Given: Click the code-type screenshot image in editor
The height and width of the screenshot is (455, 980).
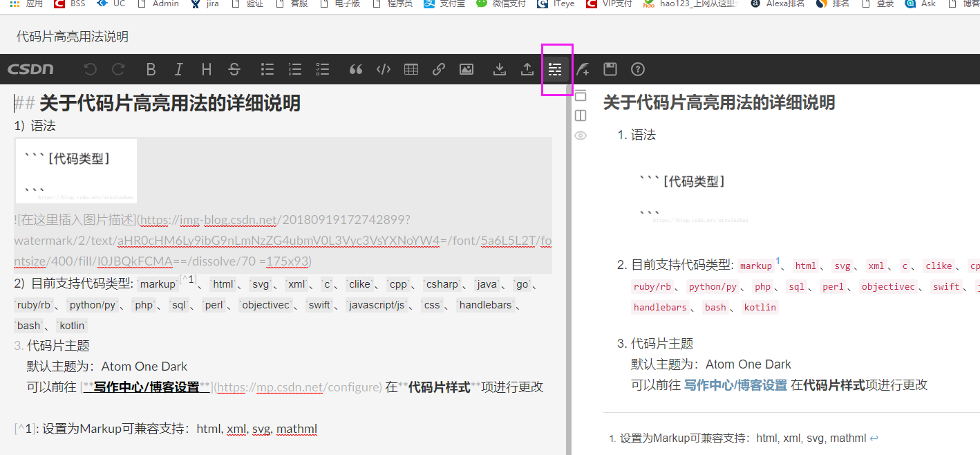Looking at the screenshot, I should point(76,171).
